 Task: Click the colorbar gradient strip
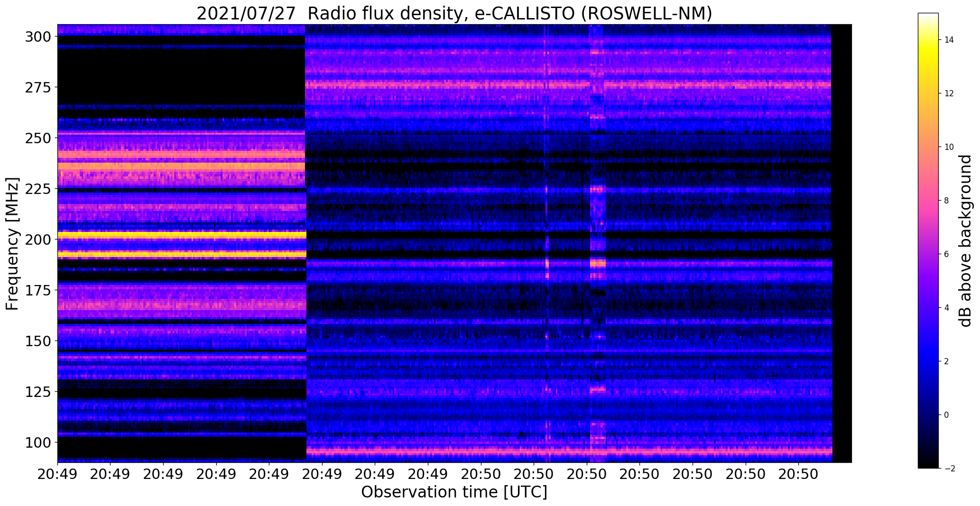point(928,240)
